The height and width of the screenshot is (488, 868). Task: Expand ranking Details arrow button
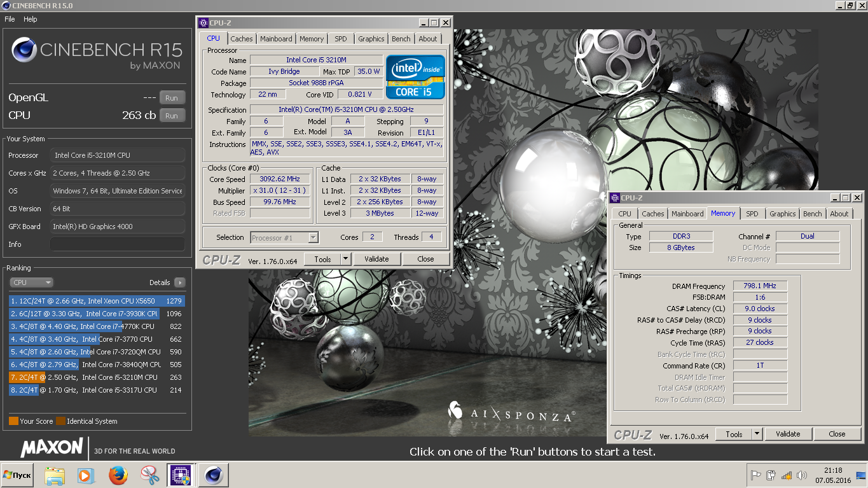[179, 282]
